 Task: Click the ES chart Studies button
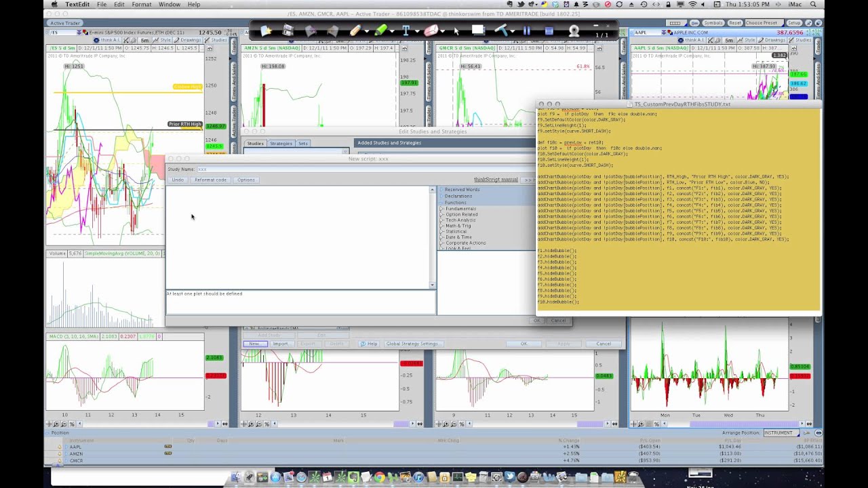click(216, 40)
